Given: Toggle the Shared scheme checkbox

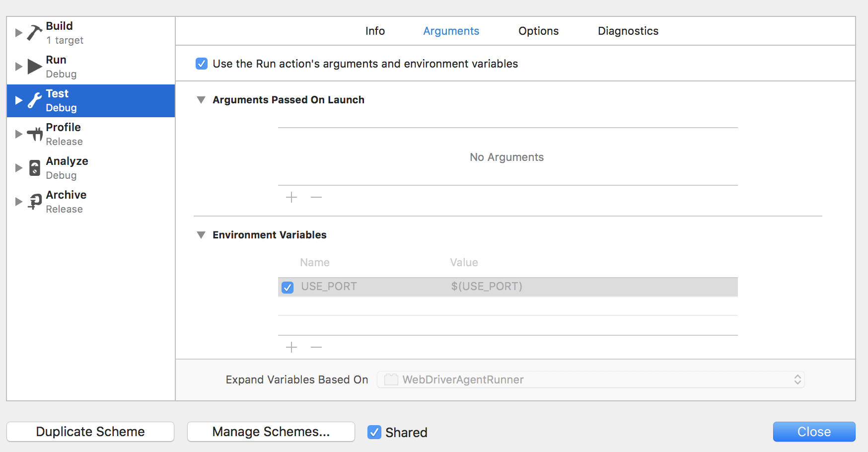Looking at the screenshot, I should (374, 432).
